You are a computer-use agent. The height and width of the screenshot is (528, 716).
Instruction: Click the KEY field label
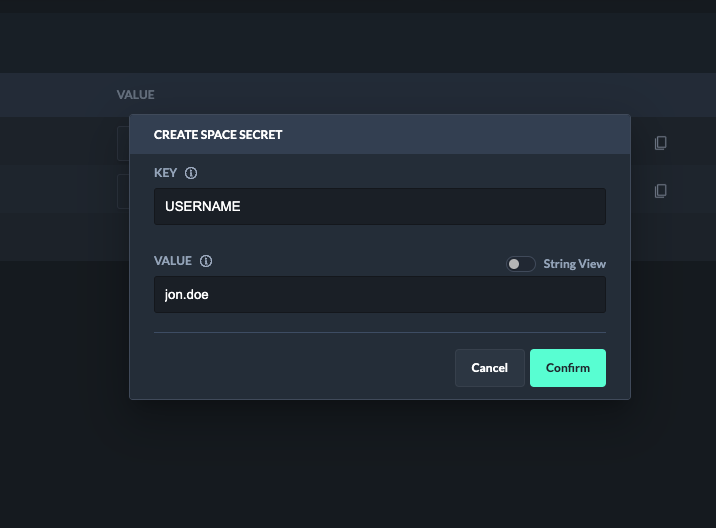tap(165, 173)
